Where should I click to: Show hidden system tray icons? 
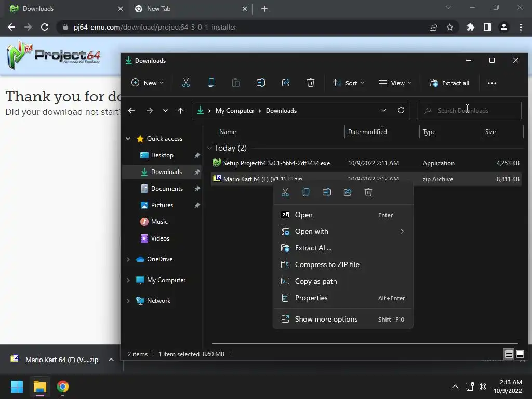tap(455, 387)
